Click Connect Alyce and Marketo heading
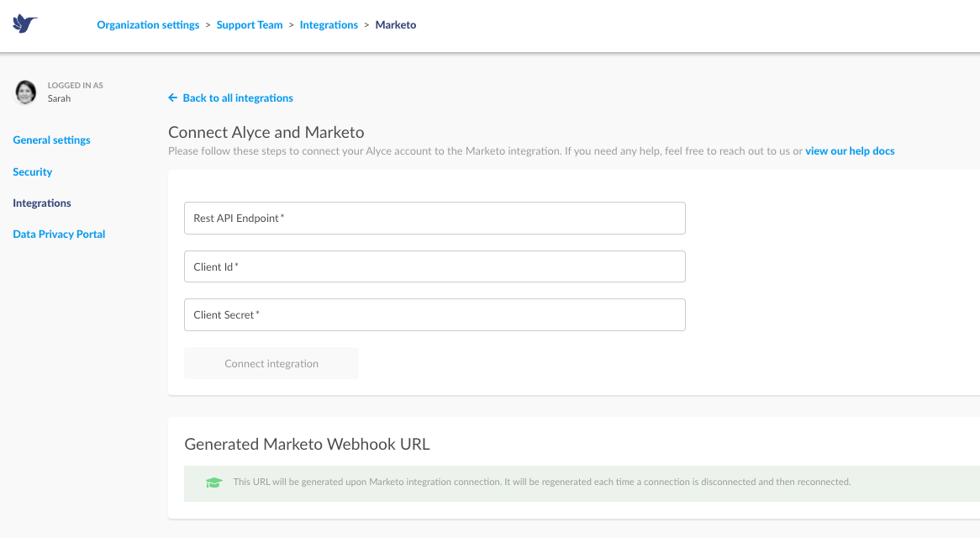 [x=266, y=133]
